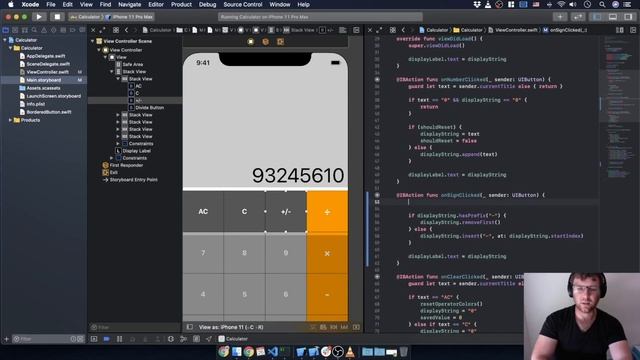Expand the Products folder
This screenshot has height=360, width=640.
pyautogui.click(x=11, y=120)
